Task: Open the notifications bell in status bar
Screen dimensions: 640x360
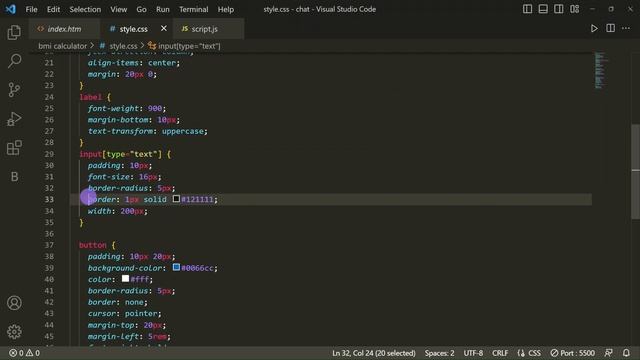Action: 626,353
